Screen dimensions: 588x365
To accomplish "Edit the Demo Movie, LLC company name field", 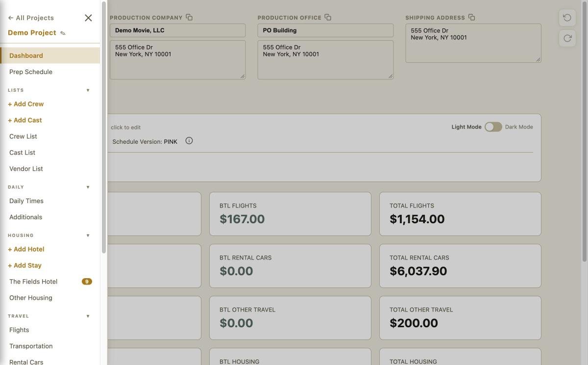I will 177,30.
